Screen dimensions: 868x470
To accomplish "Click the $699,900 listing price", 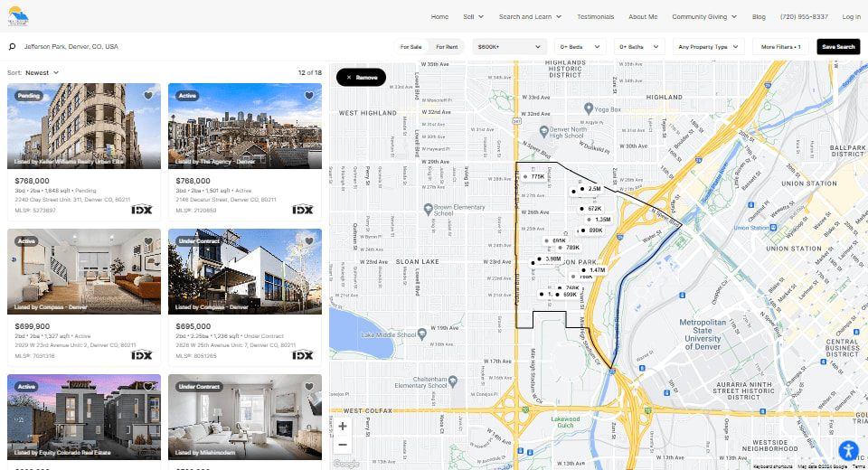I will [x=33, y=326].
